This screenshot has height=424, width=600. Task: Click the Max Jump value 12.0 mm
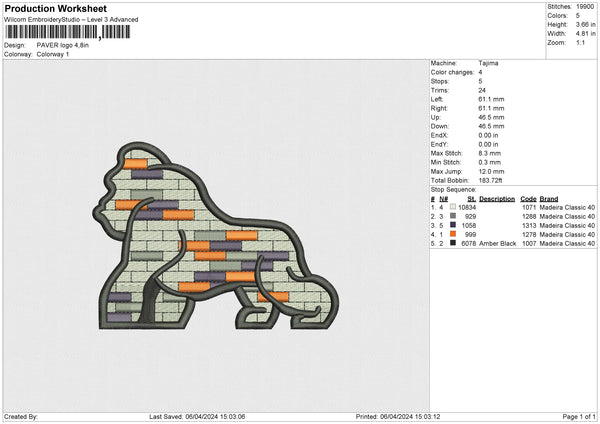(x=491, y=171)
